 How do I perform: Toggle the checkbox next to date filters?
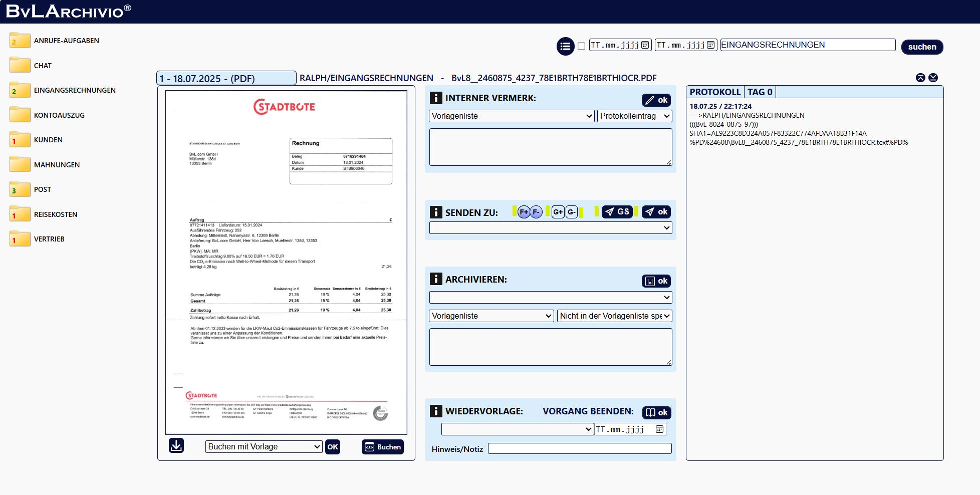581,46
